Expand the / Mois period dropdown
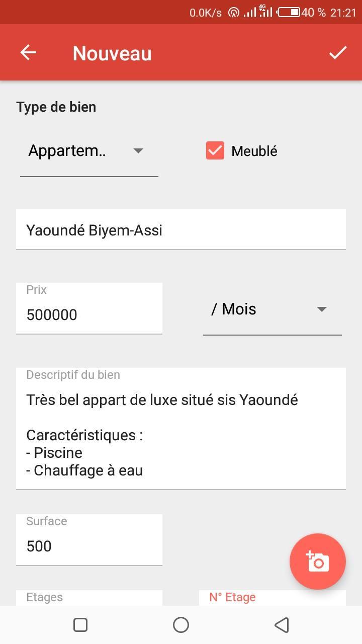The width and height of the screenshot is (362, 644). [x=272, y=309]
